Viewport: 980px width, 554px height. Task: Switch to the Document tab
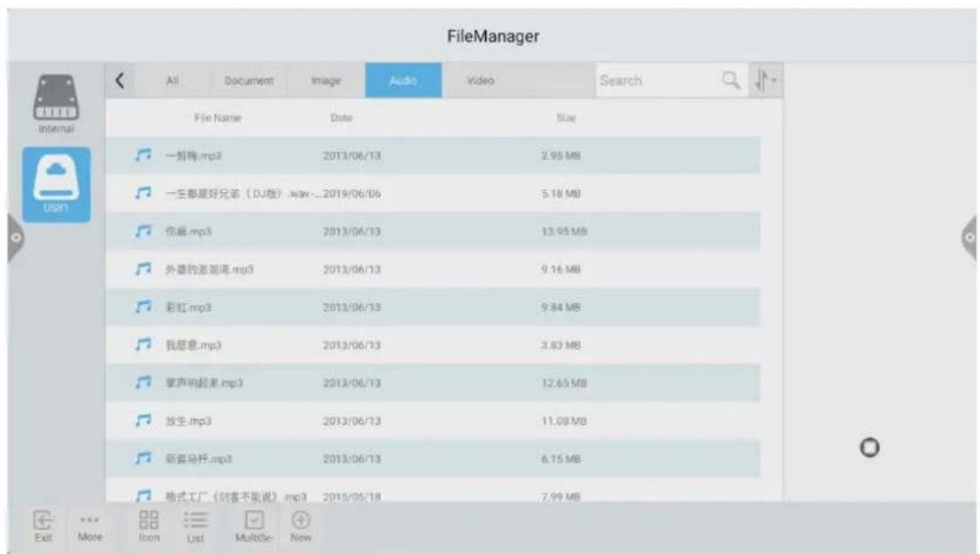(249, 81)
